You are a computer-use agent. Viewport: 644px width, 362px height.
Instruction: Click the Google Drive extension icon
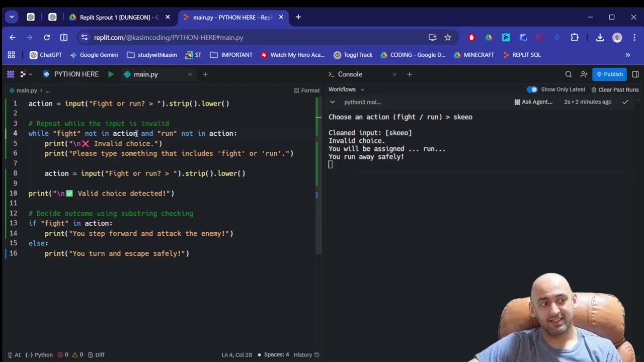(489, 37)
